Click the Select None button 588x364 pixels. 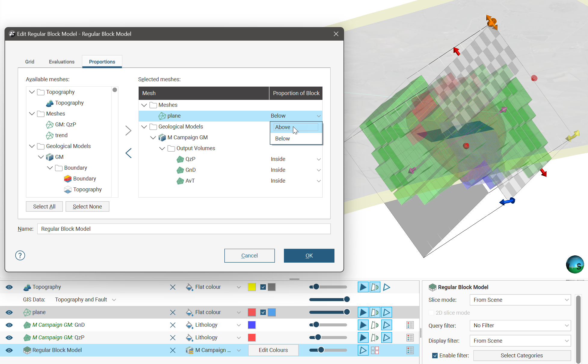(x=87, y=207)
